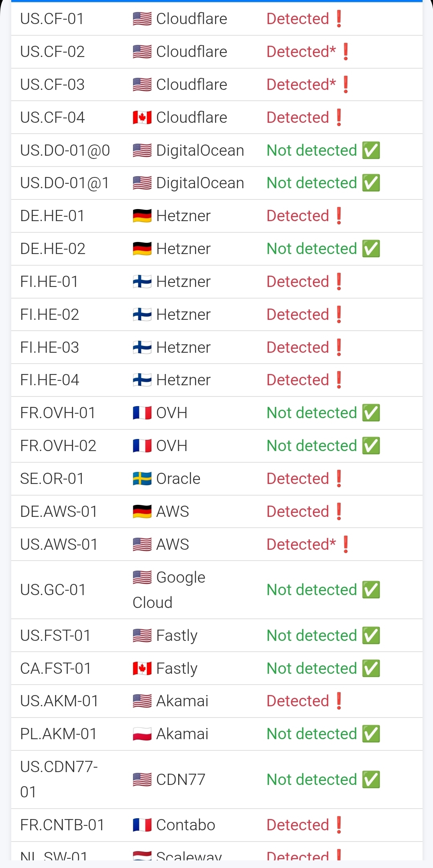
Task: Click the US flag in the US.FST-01 row
Action: pos(142,636)
